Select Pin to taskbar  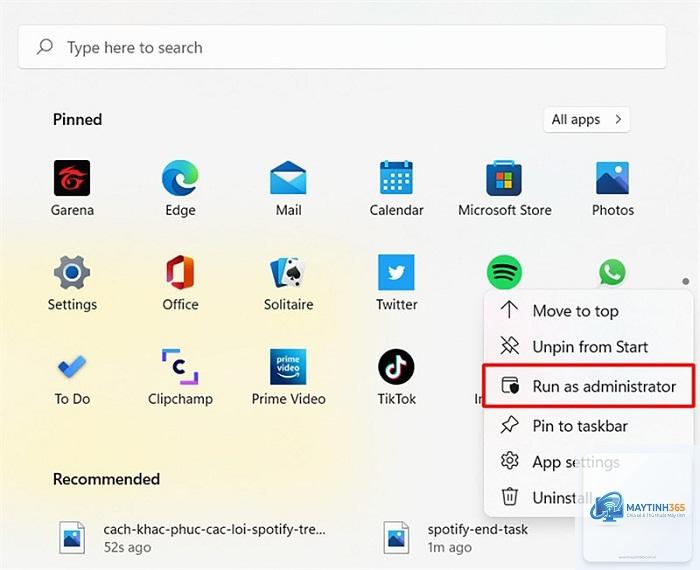coord(588,426)
